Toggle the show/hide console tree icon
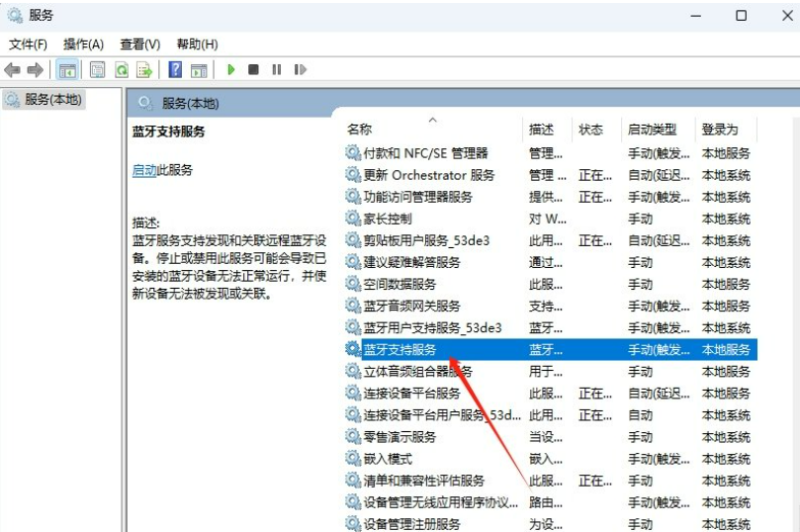This screenshot has width=800, height=532. pyautogui.click(x=67, y=70)
